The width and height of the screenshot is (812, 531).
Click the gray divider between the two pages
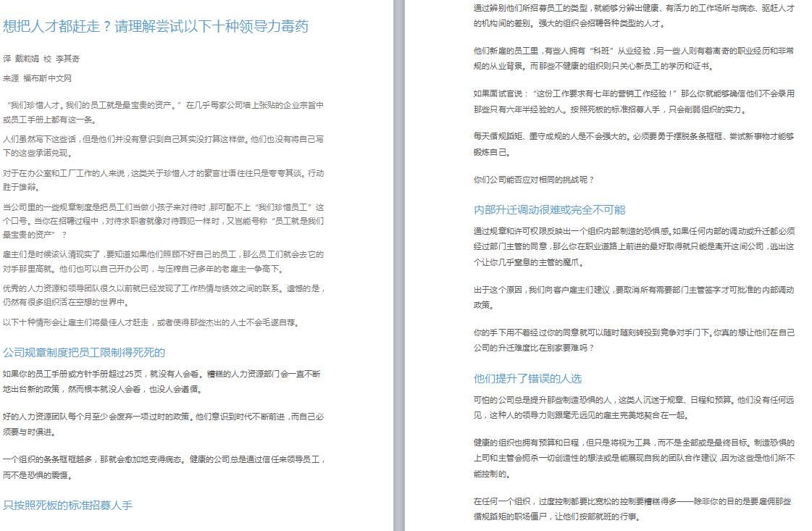pyautogui.click(x=398, y=265)
